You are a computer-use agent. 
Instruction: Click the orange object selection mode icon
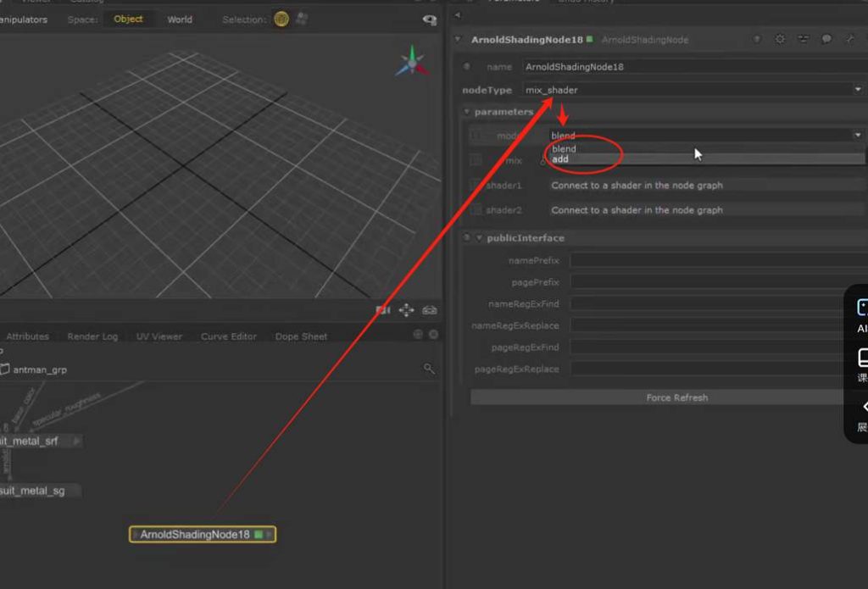pos(281,19)
